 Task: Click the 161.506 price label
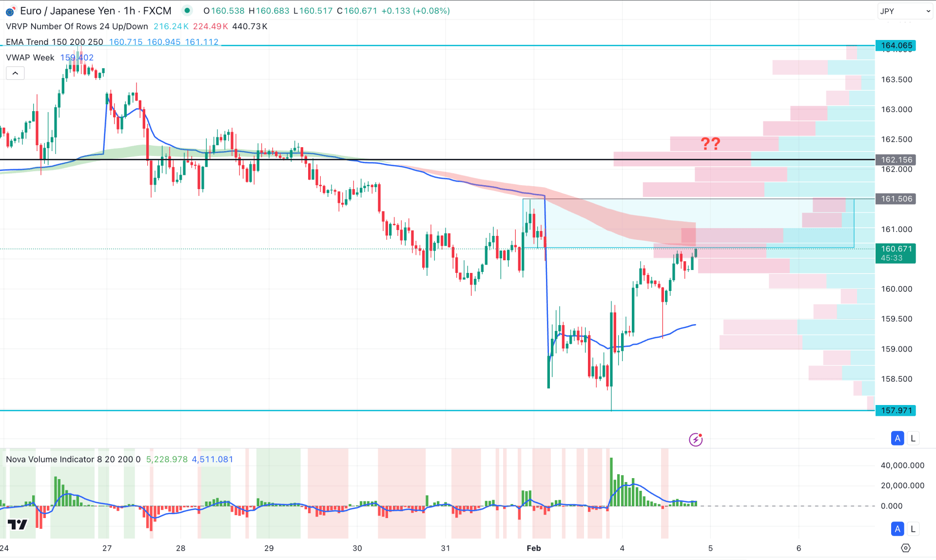[x=896, y=198]
